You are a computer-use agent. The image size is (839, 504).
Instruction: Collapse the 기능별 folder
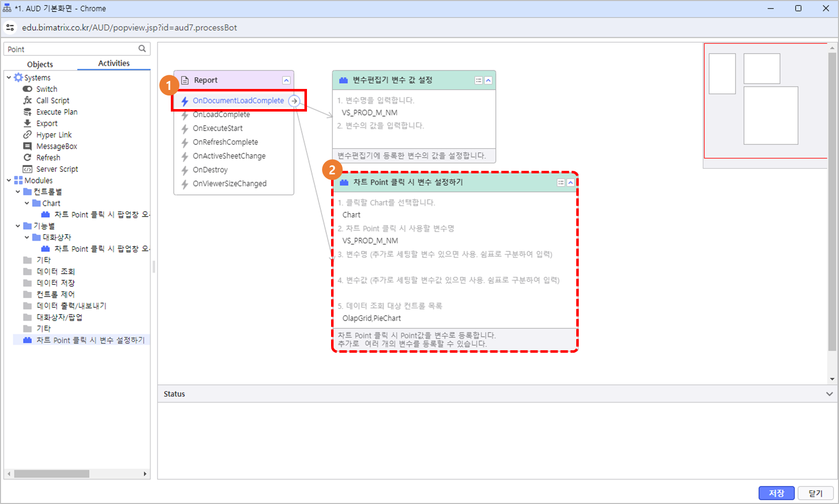click(x=18, y=226)
